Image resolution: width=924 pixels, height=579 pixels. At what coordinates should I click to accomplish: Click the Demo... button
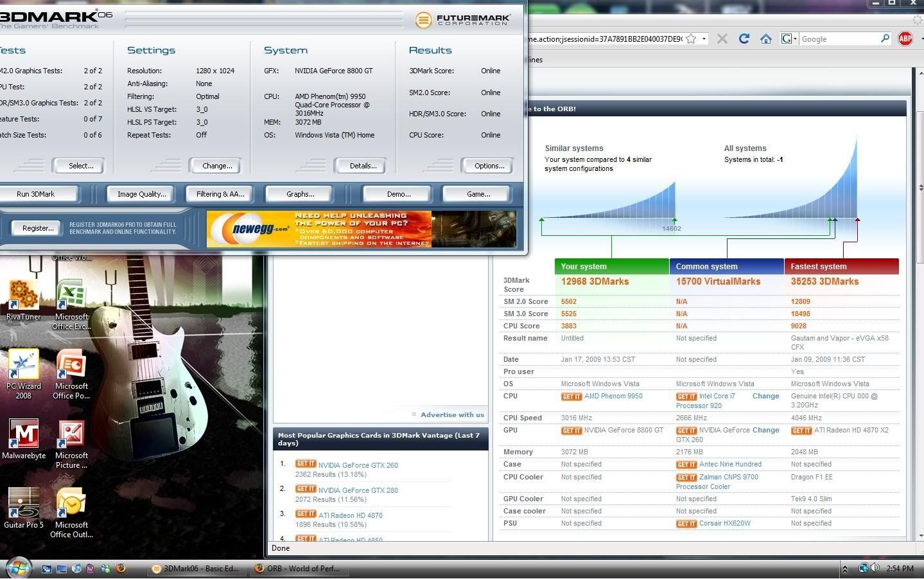pyautogui.click(x=398, y=194)
